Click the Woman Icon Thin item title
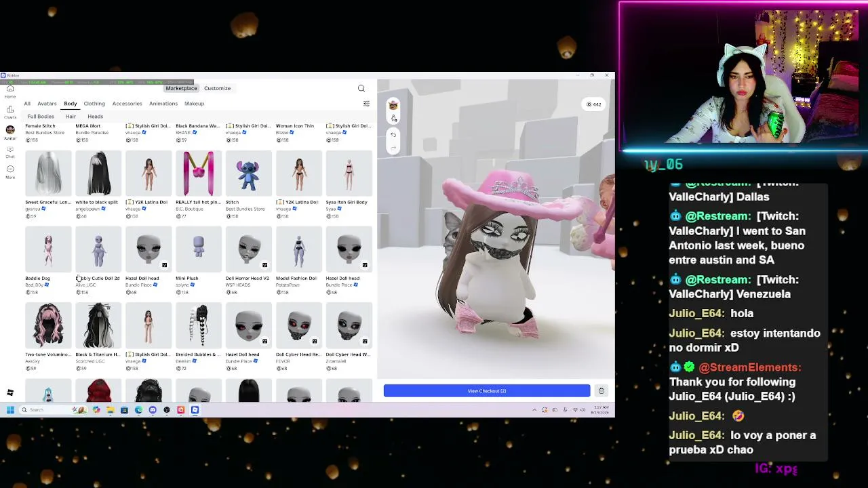This screenshot has height=488, width=868. pos(295,126)
